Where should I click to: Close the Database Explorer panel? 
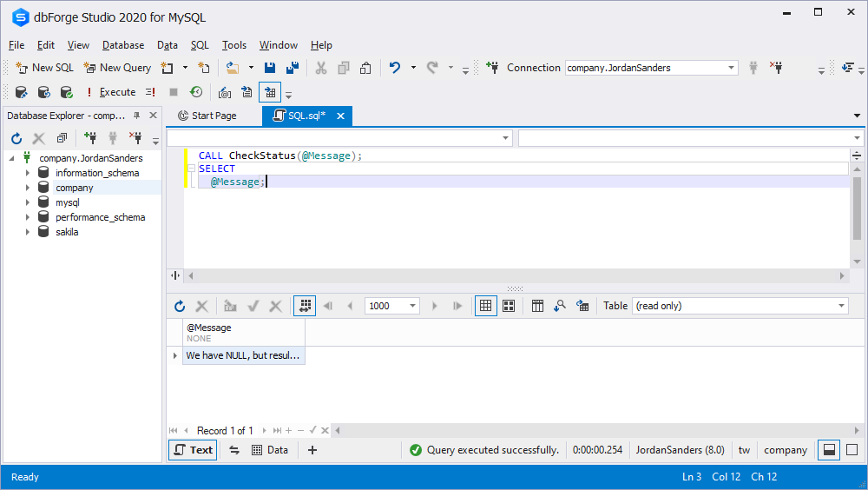pos(154,116)
